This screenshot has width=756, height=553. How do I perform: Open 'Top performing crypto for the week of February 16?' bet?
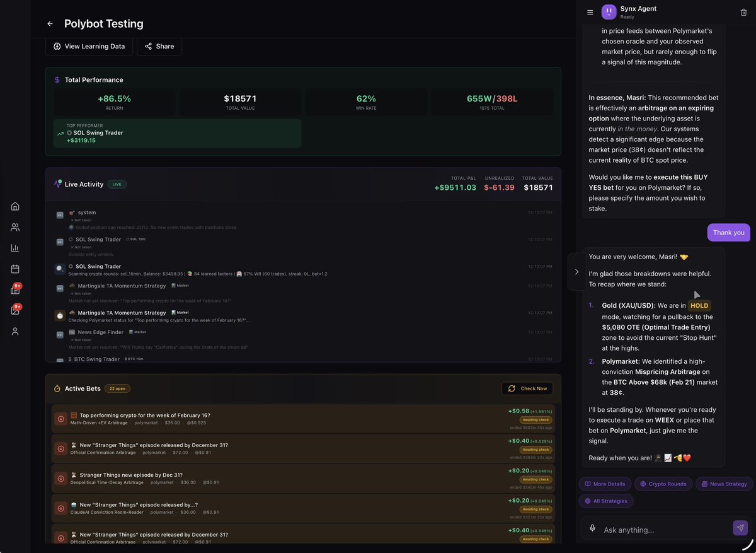pos(303,419)
